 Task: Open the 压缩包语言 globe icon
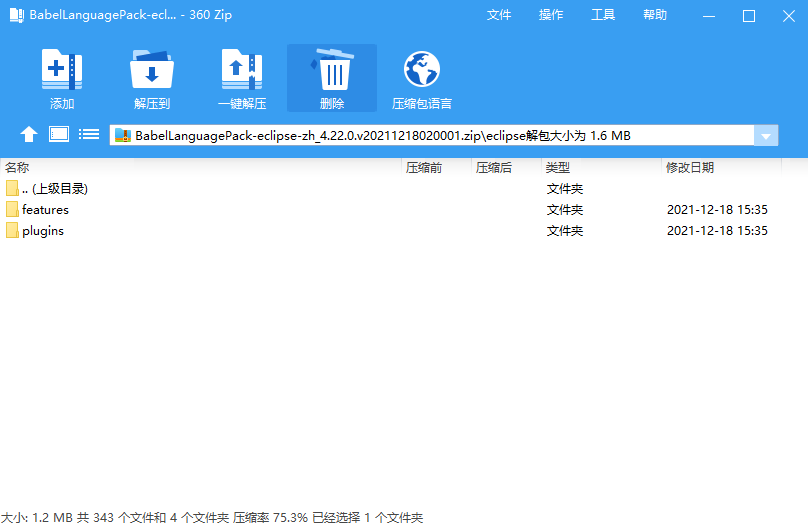pyautogui.click(x=422, y=69)
